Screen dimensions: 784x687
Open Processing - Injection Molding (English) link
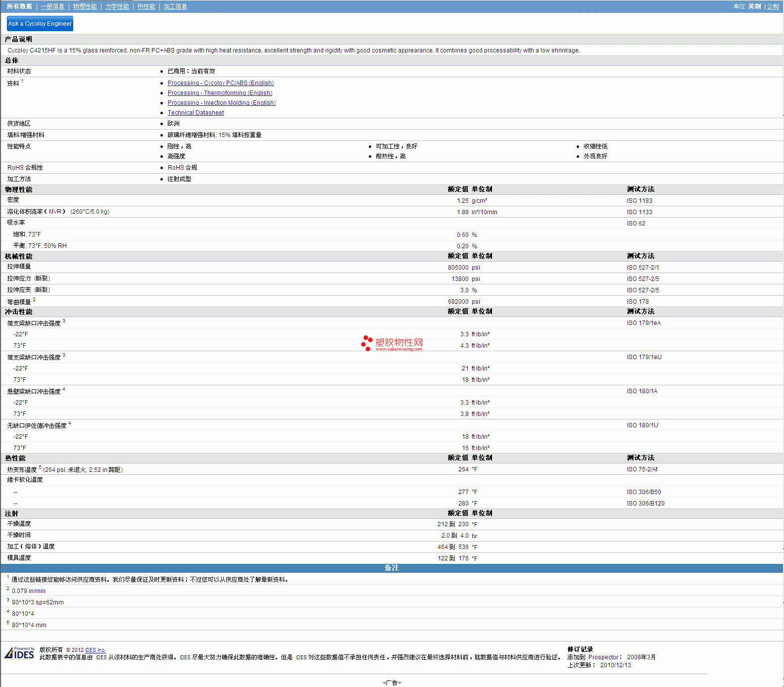pyautogui.click(x=221, y=103)
